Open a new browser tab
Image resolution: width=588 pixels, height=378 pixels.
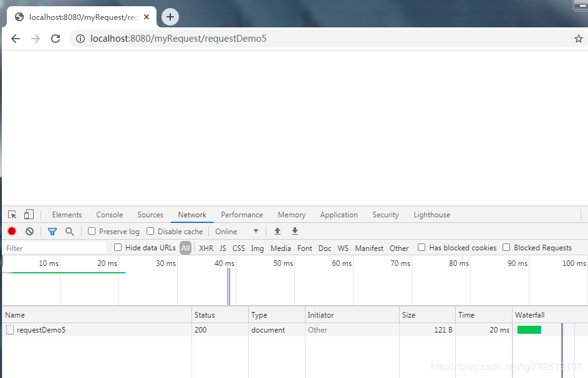tap(170, 17)
